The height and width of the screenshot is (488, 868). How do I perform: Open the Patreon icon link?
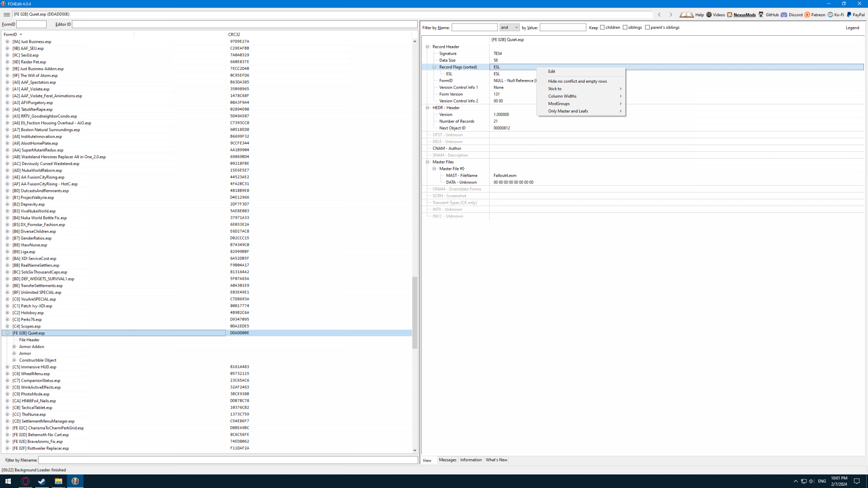click(x=807, y=14)
